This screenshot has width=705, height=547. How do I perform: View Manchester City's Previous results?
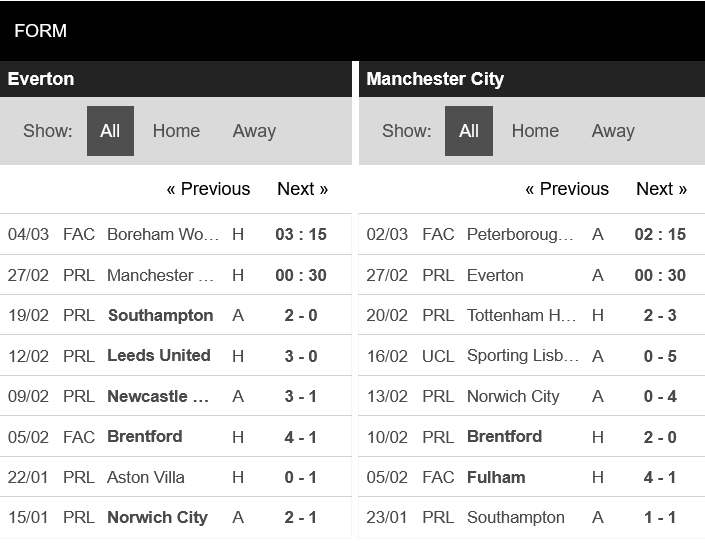tap(567, 189)
